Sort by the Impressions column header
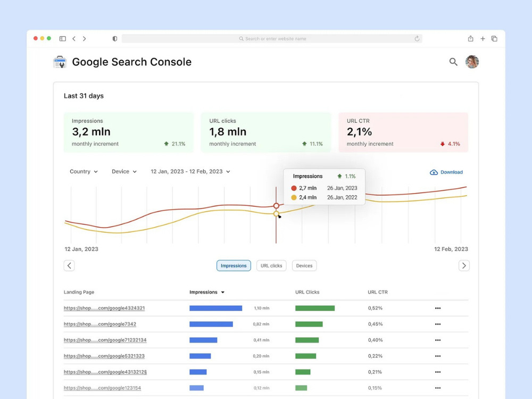The width and height of the screenshot is (532, 399). [207, 292]
